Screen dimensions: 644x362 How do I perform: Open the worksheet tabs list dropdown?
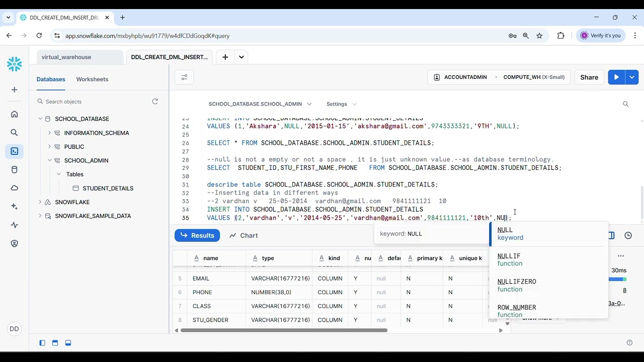pos(242,57)
